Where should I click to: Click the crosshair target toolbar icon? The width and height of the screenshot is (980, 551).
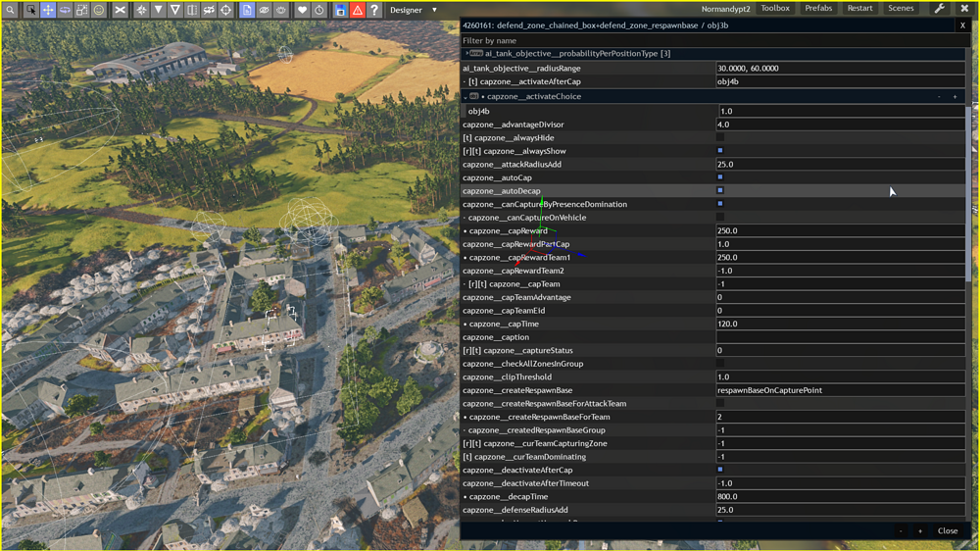click(x=226, y=10)
